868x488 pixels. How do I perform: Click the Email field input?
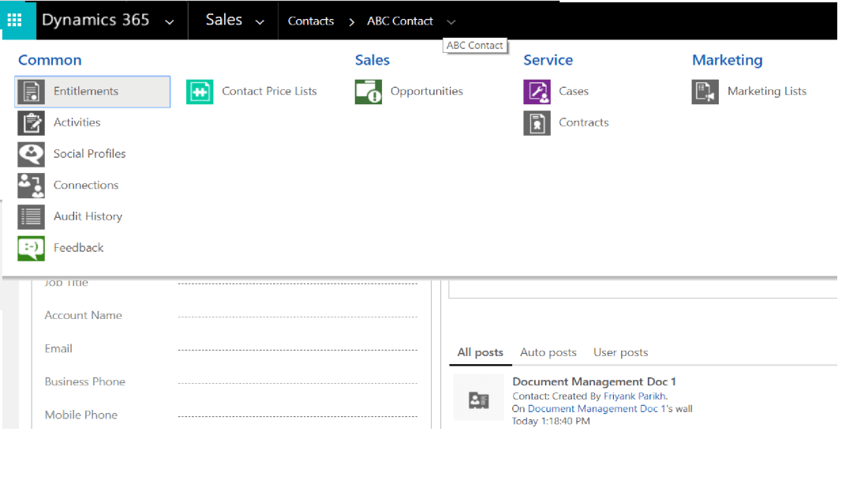tap(297, 348)
